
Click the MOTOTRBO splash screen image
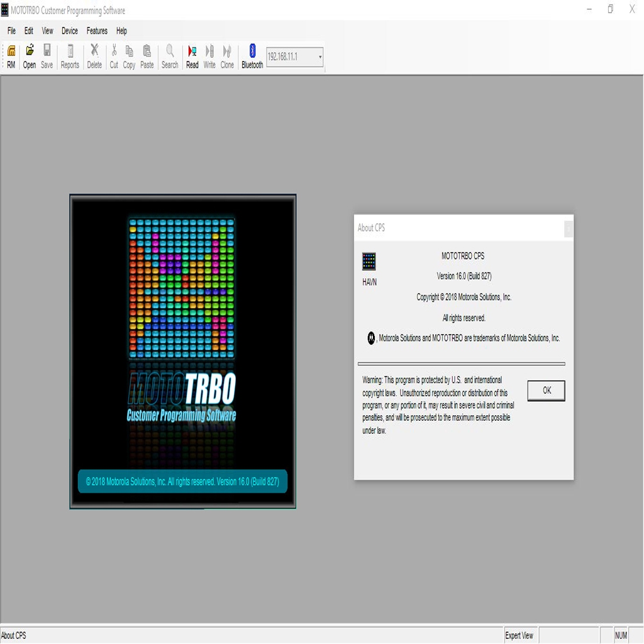(182, 351)
